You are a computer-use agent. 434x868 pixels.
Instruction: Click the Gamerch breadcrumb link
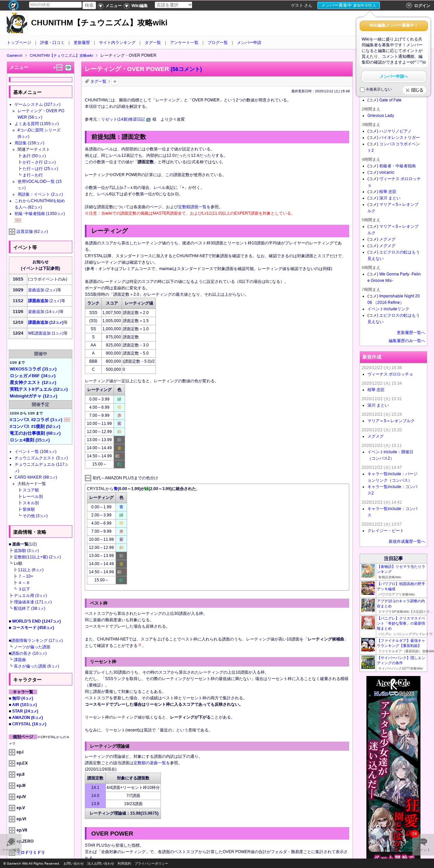point(15,55)
